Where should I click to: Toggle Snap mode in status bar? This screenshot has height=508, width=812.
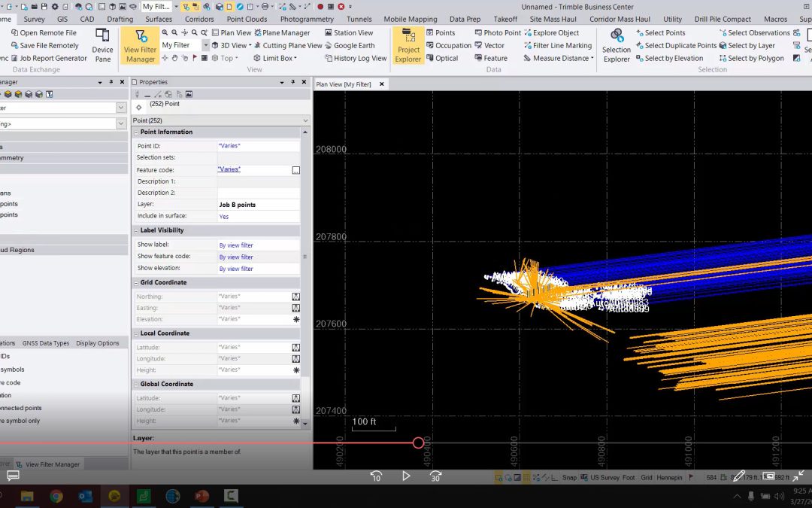point(569,477)
